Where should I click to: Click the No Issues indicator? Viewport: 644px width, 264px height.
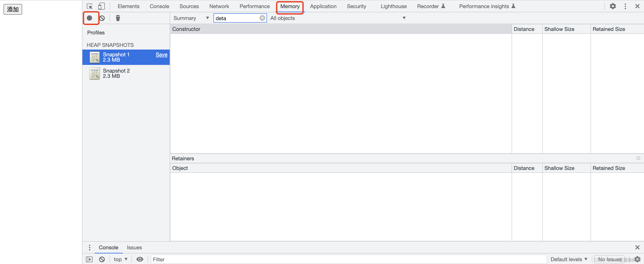click(x=609, y=259)
